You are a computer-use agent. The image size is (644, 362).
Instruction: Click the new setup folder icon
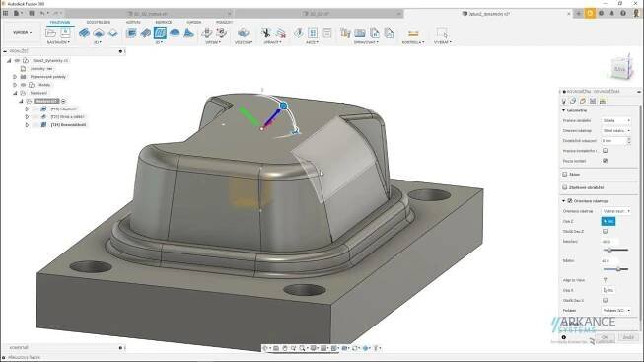51,33
